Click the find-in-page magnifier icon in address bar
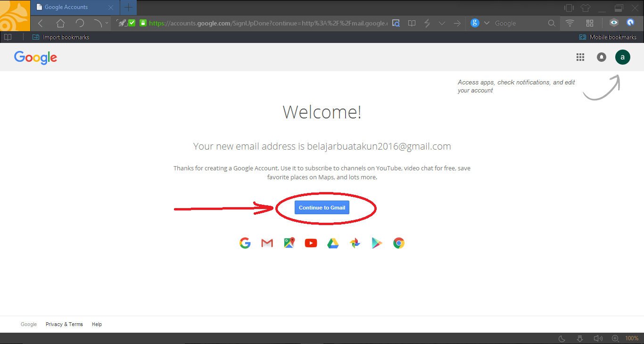This screenshot has width=644, height=344. tap(396, 23)
